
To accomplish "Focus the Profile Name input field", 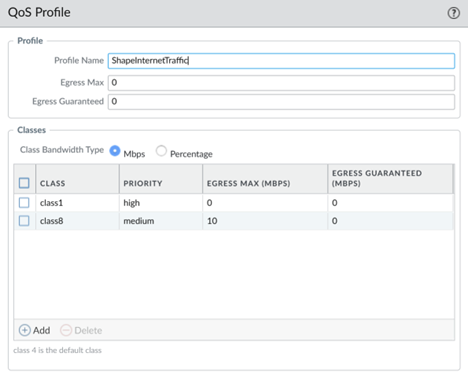I will click(281, 61).
